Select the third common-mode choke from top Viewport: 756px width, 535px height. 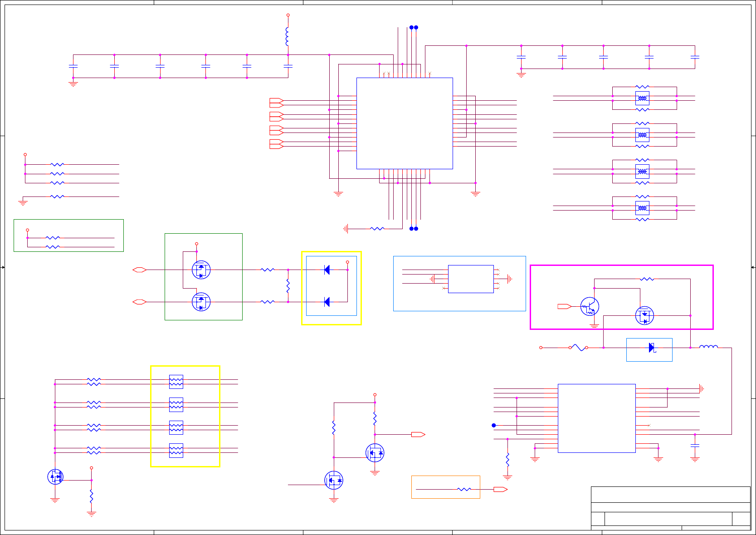(642, 172)
